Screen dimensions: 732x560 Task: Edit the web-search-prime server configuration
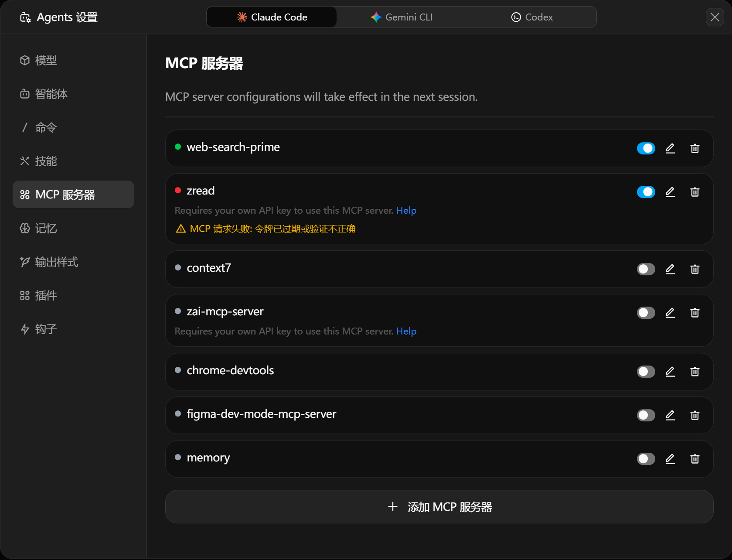click(x=670, y=148)
